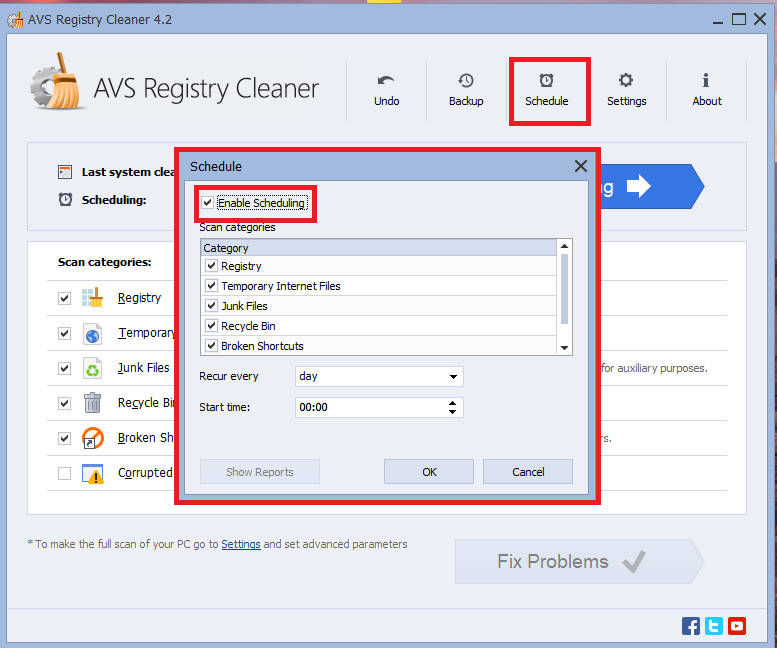Increase the Start time with up arrow

point(452,404)
